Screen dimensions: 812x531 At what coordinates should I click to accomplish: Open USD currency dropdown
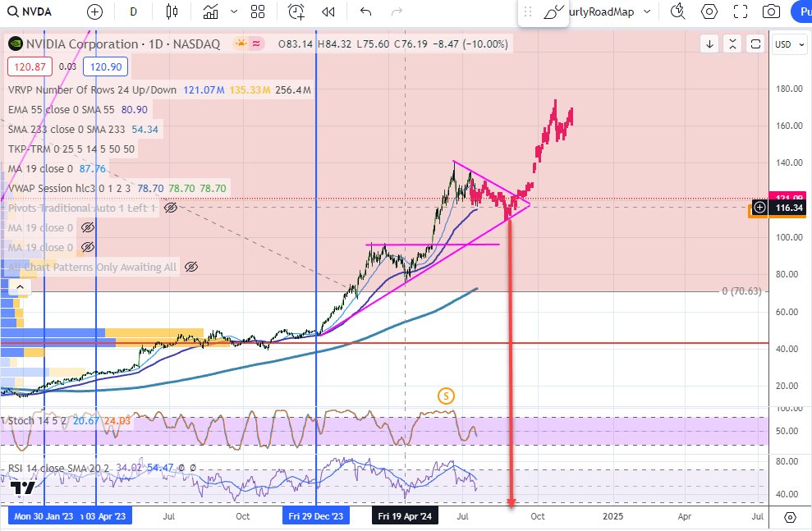coord(789,44)
